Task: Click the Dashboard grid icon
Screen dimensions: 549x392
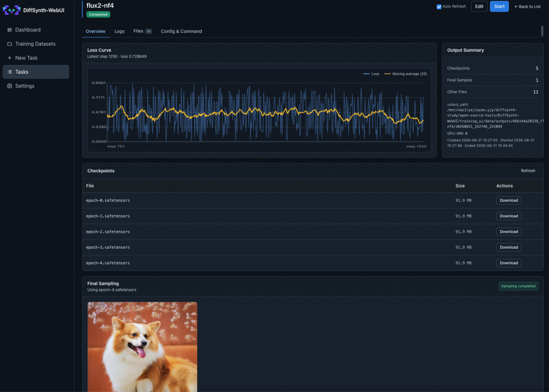Action: click(x=10, y=30)
